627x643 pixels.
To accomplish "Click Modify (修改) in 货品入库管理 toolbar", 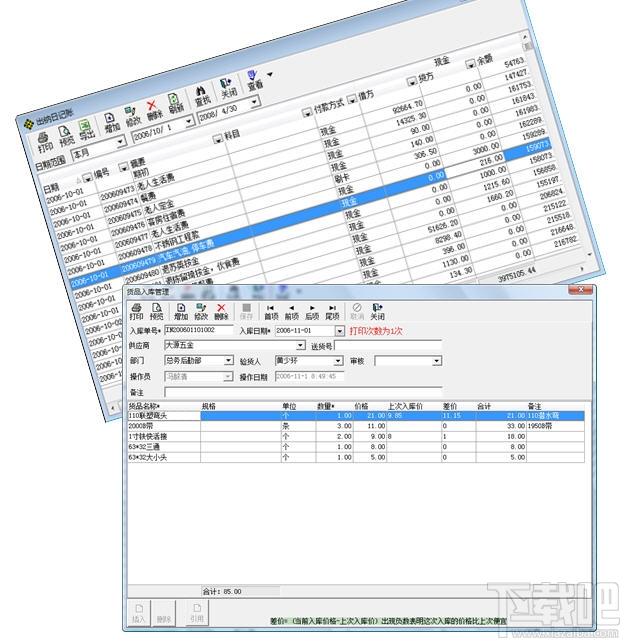I will (x=201, y=312).
